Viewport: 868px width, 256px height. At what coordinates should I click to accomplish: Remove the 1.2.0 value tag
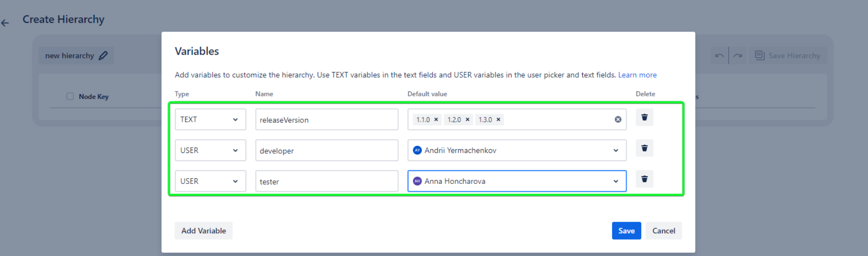coord(467,120)
